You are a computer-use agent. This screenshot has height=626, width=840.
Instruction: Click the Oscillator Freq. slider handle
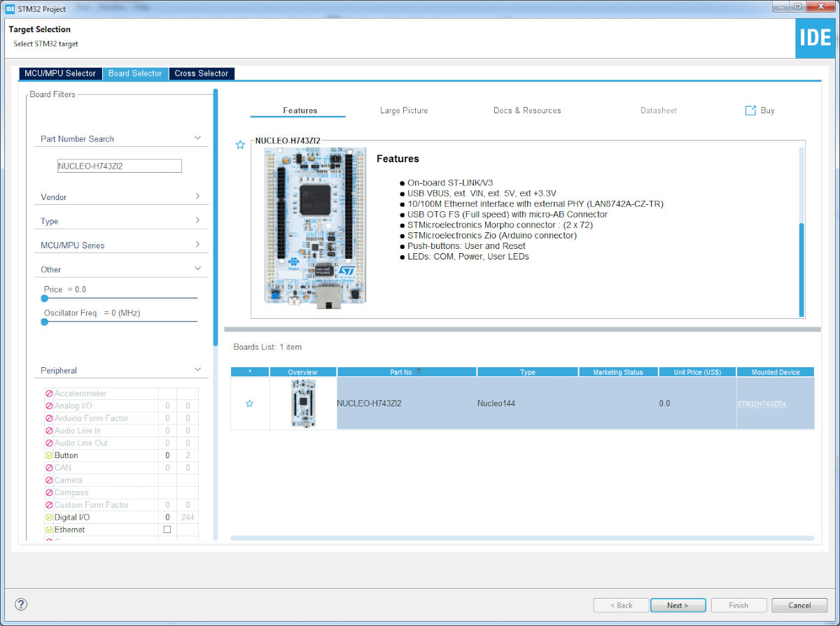[x=45, y=322]
